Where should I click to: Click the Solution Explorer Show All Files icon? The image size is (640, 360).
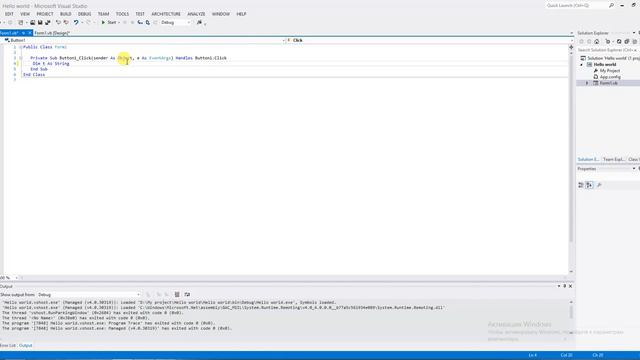[x=634, y=42]
